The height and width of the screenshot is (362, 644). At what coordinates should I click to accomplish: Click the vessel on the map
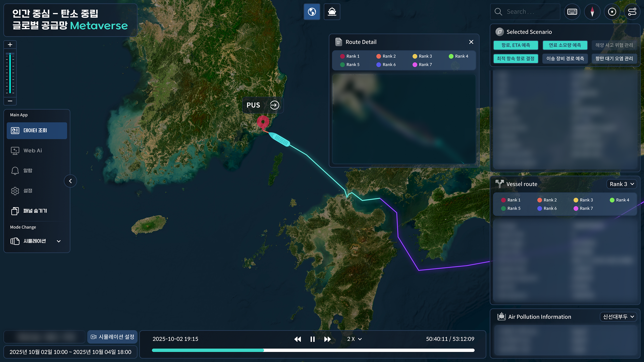(x=279, y=139)
